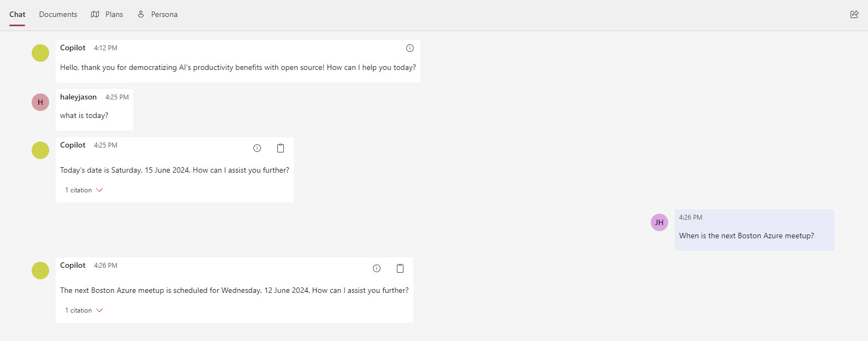The width and height of the screenshot is (868, 341).
Task: Switch to the Documents tab
Action: [x=58, y=14]
